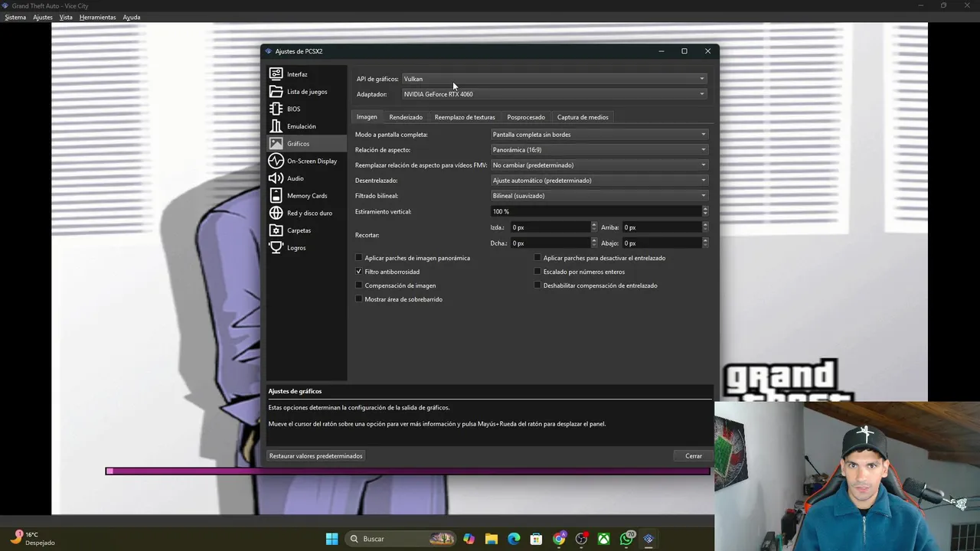Switch to the Imagen tab
Screen dimensions: 980x551
point(367,117)
